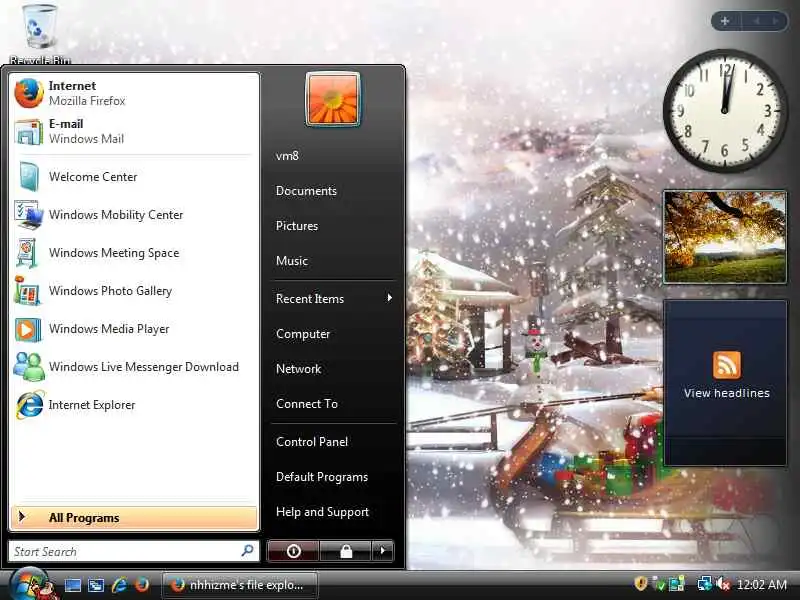Open Control Panel
The width and height of the screenshot is (800, 600).
click(x=334, y=442)
